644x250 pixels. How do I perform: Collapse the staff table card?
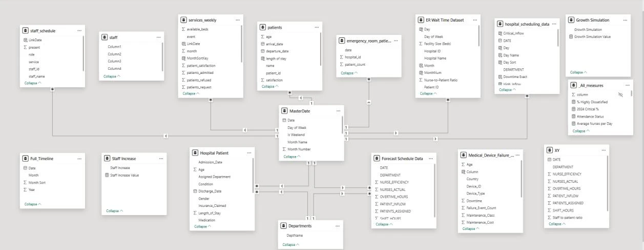tap(112, 76)
